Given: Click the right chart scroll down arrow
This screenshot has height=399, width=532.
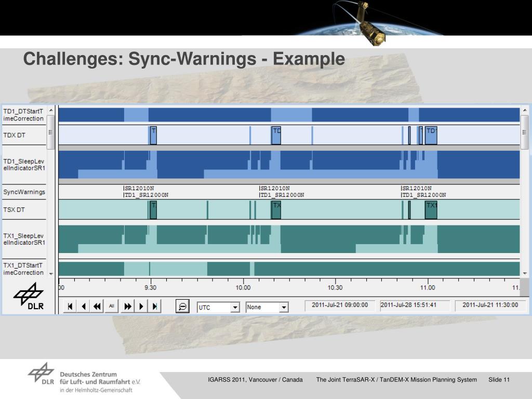Looking at the screenshot, I should point(525,273).
